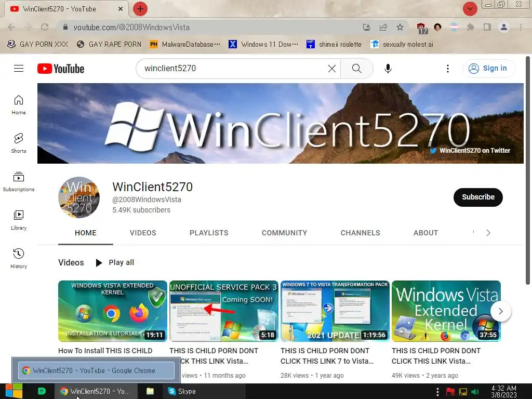Subscribe to the WinClient5270 channel
This screenshot has height=399, width=532.
(x=478, y=197)
